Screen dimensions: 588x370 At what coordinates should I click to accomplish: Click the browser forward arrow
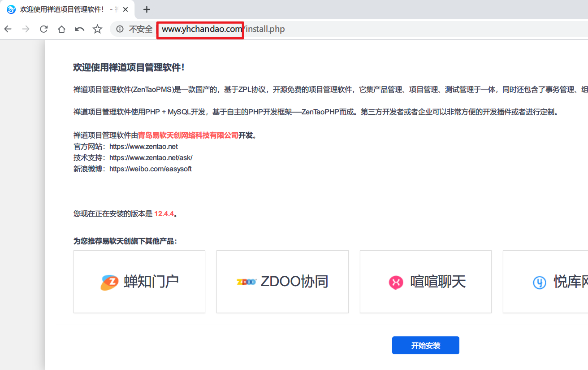26,29
